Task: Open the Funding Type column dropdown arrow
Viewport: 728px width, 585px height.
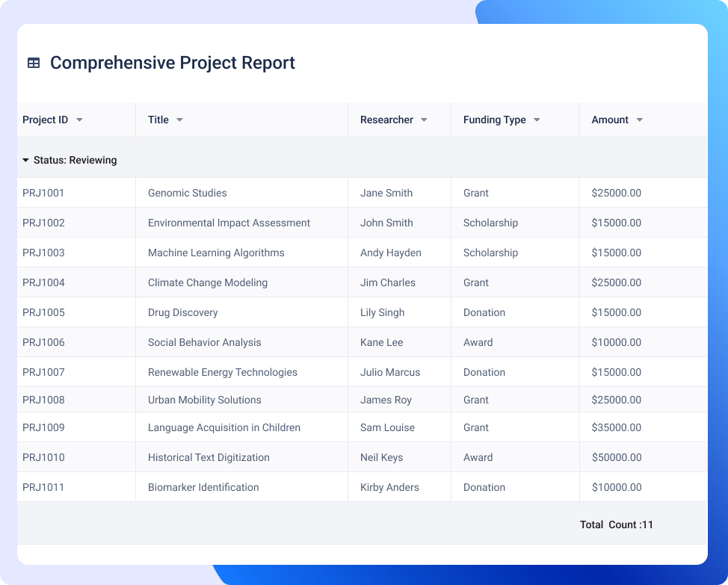Action: 537,120
